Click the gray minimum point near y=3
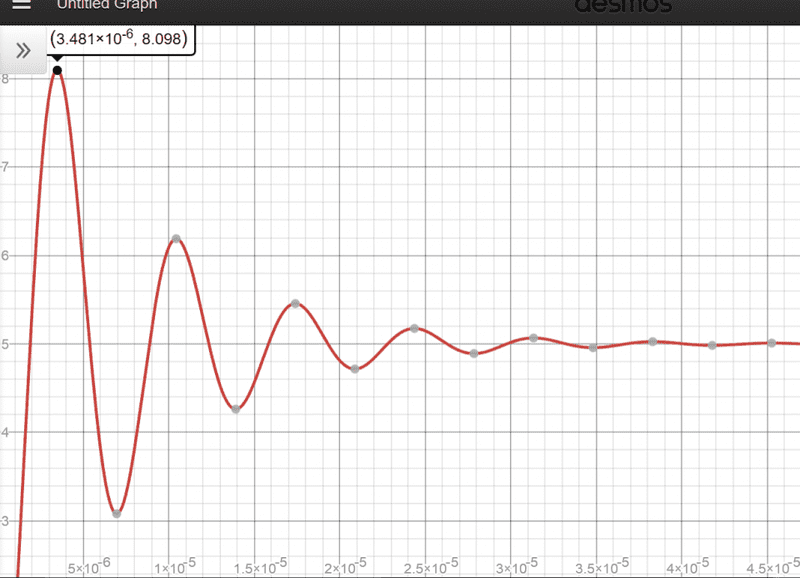Screen dimensions: 800x578 click(117, 514)
